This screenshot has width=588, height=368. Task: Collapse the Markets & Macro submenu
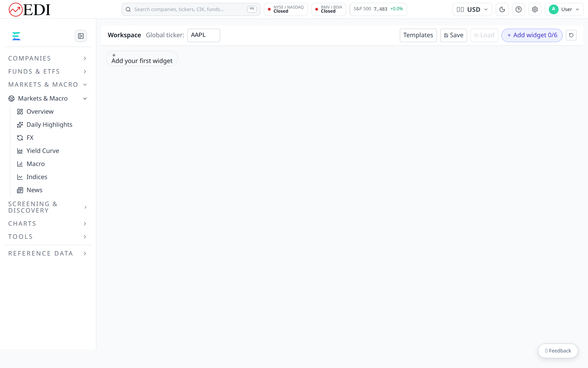(x=48, y=98)
